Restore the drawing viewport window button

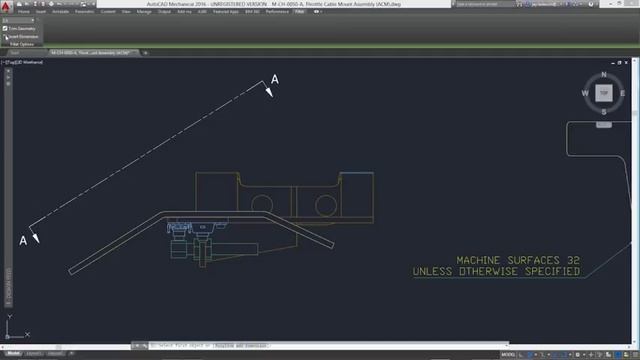point(619,63)
